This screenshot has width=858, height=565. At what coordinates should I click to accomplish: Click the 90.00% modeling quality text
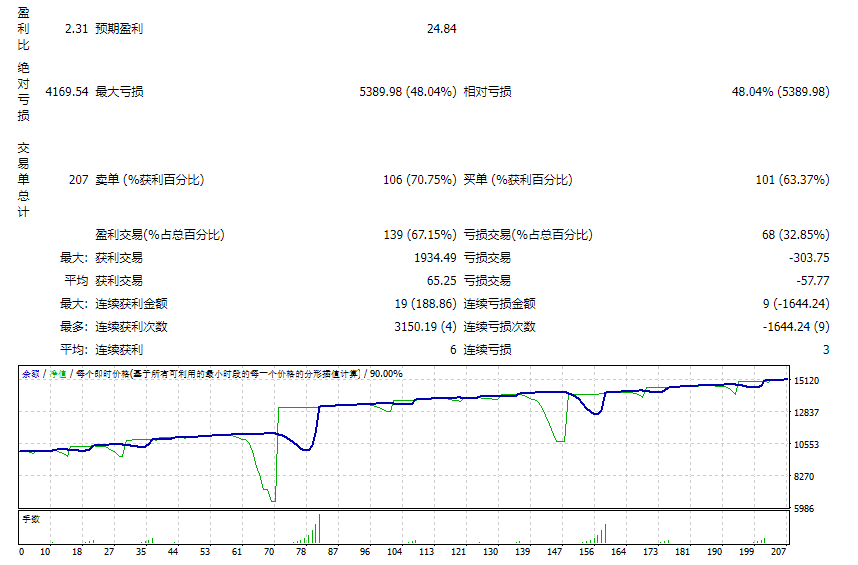tap(386, 373)
